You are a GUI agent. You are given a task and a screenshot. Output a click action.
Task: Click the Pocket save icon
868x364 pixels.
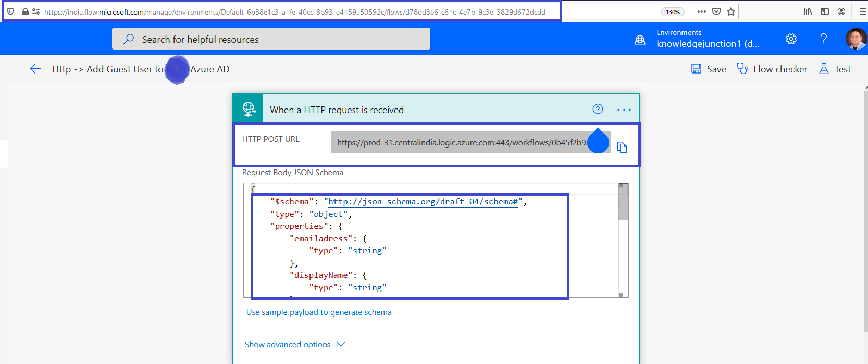click(x=716, y=11)
